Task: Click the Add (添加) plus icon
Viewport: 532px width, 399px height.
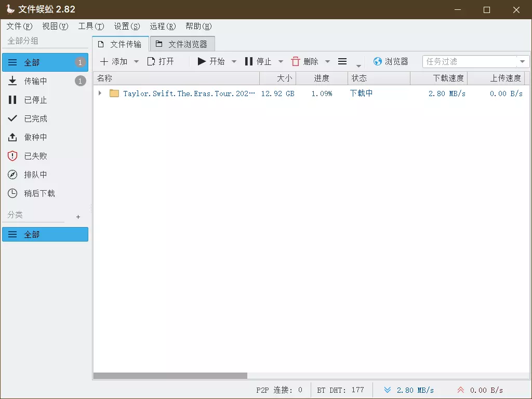Action: [104, 62]
